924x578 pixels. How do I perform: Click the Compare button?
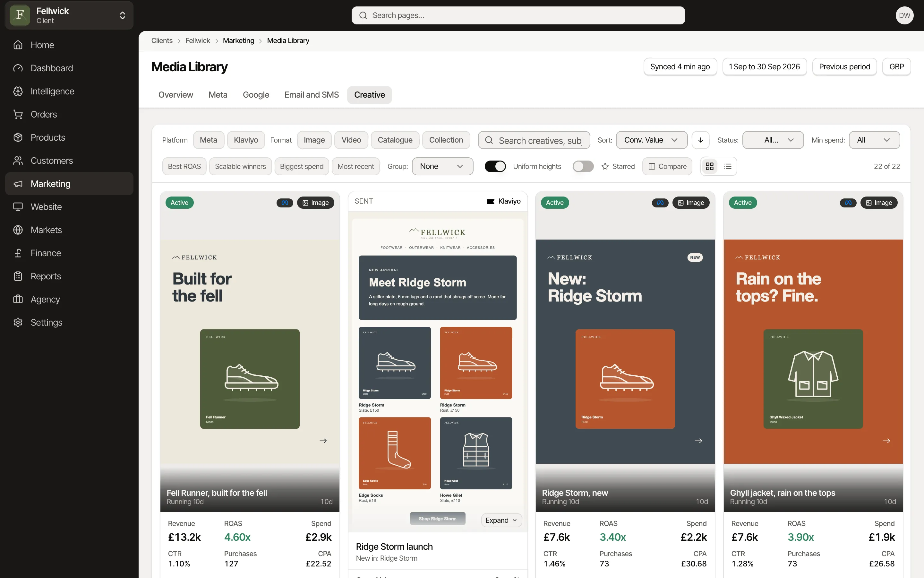click(x=667, y=166)
